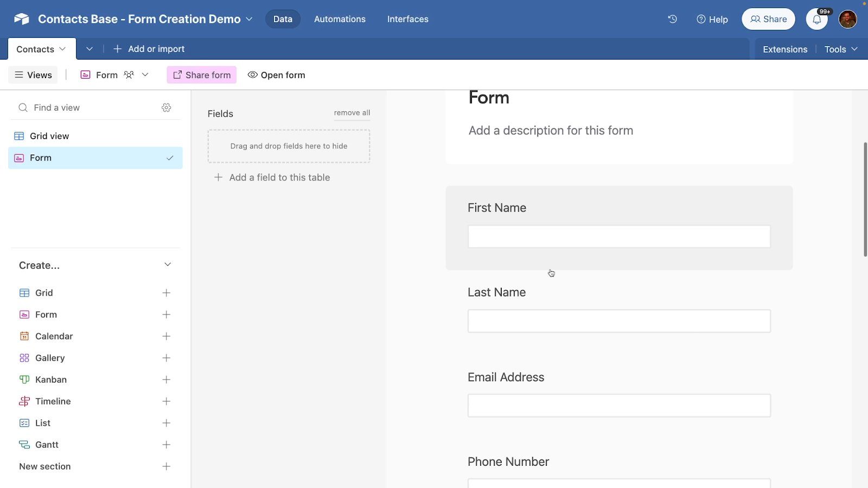Switch to the Interfaces tab

[407, 19]
